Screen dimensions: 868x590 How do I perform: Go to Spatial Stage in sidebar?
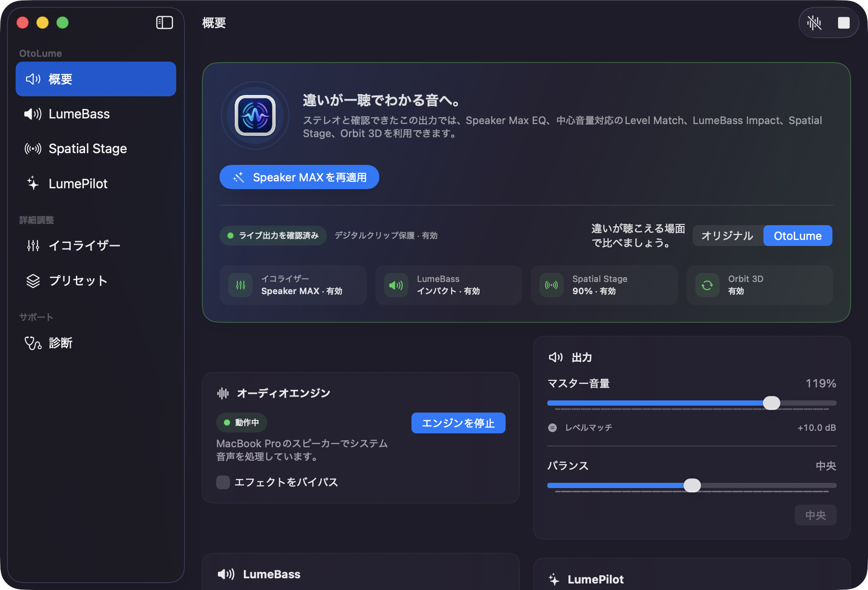[x=96, y=149]
